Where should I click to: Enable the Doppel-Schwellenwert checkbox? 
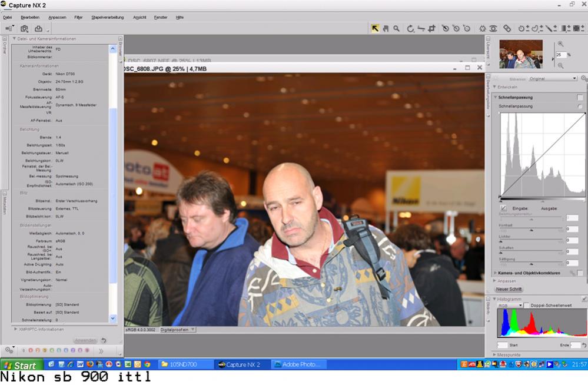(x=526, y=306)
